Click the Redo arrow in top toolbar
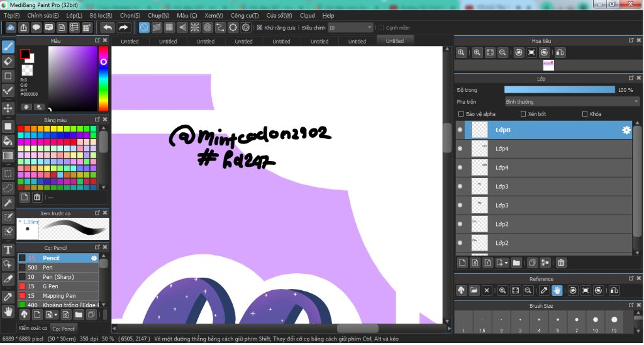The width and height of the screenshot is (644, 345). 123,28
